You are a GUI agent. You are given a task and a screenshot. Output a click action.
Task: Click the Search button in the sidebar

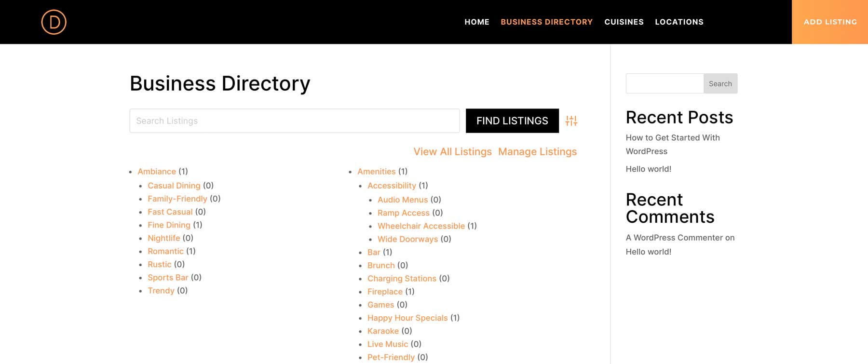pos(720,83)
